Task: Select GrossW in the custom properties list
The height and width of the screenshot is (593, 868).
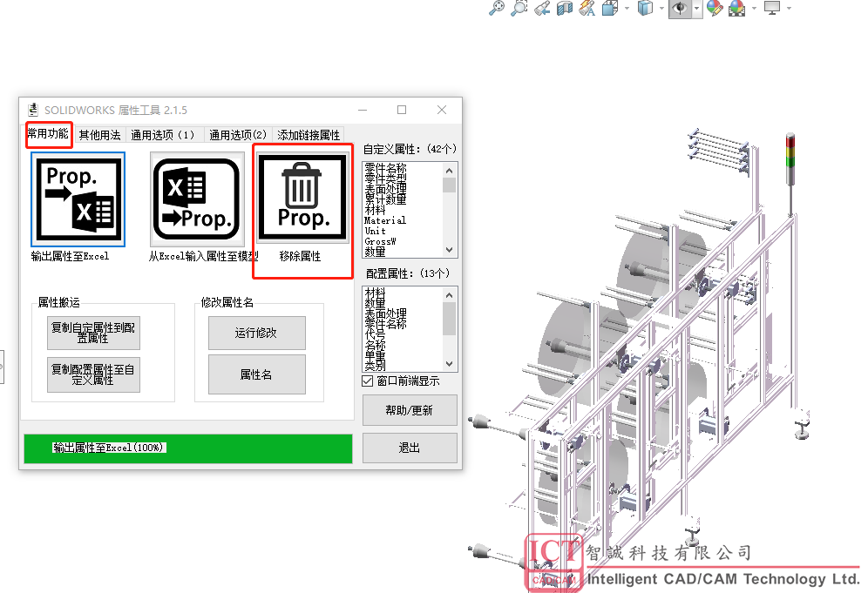Action: point(380,241)
